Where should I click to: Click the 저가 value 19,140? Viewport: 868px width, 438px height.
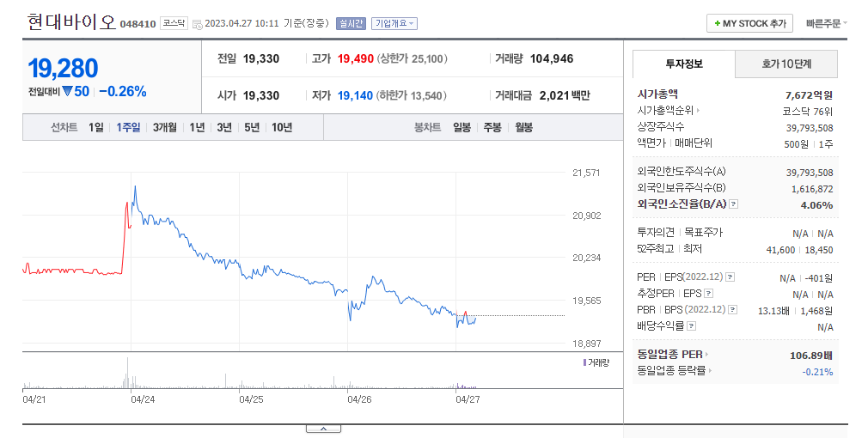click(x=356, y=95)
